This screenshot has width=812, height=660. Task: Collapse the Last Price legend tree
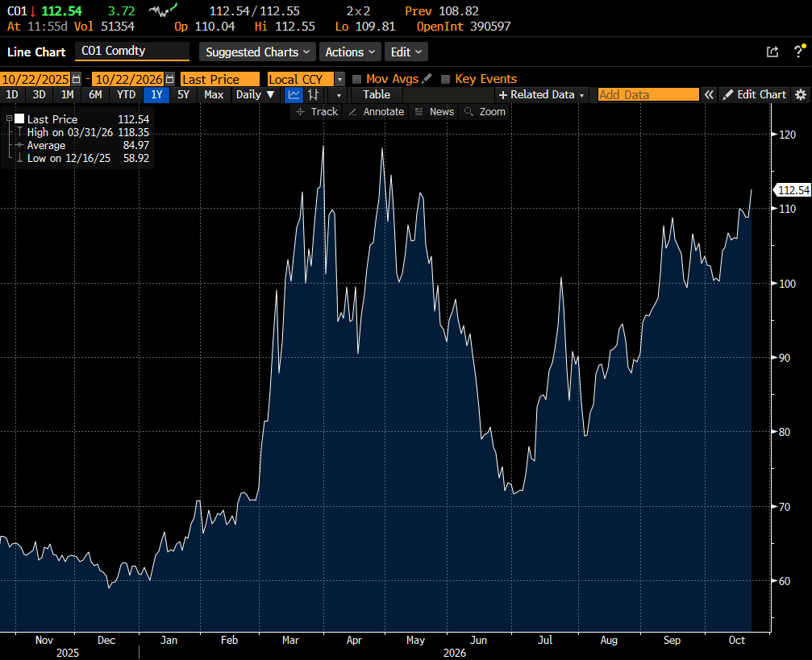click(x=9, y=119)
